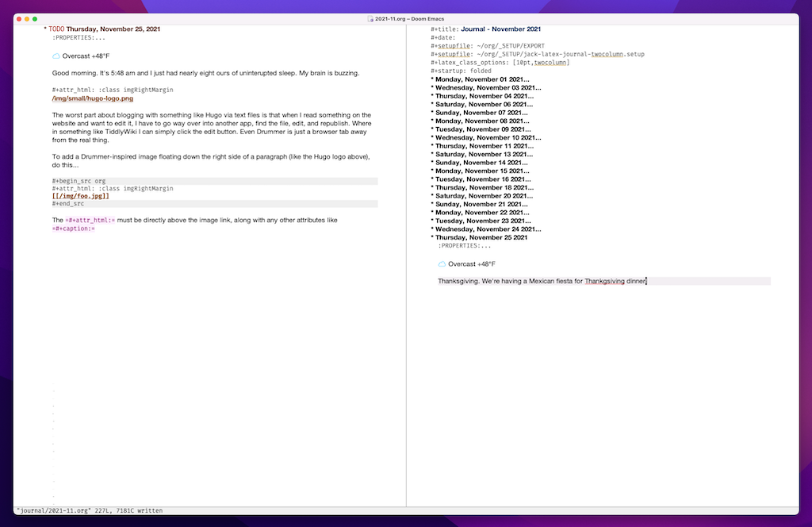The width and height of the screenshot is (812, 527).
Task: Unfold the PROPERTIES drawer in the left pane
Action: (79, 38)
